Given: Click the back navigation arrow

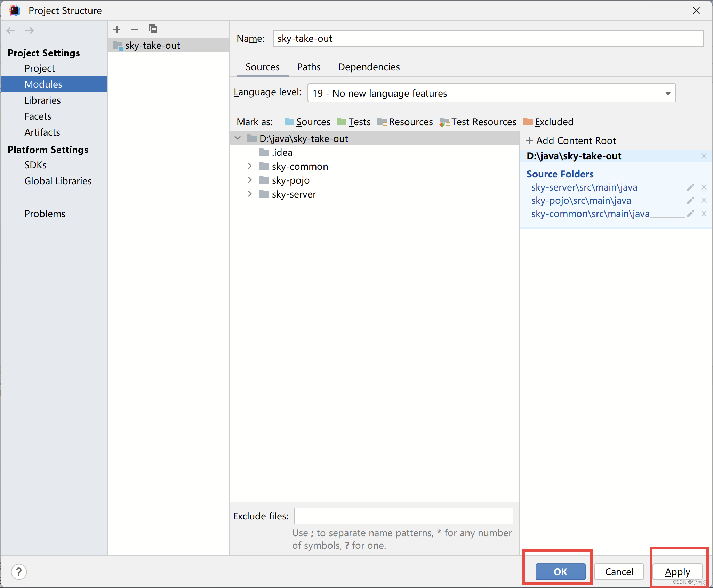Looking at the screenshot, I should tap(11, 31).
